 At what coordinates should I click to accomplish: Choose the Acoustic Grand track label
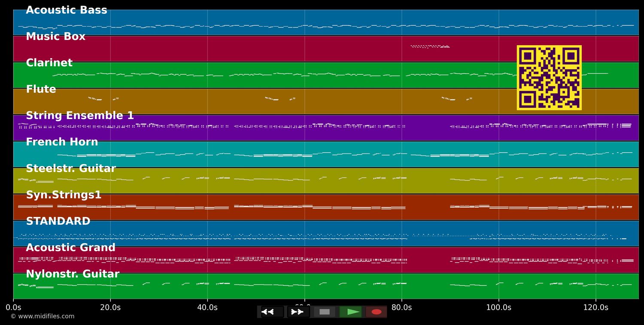point(71,248)
